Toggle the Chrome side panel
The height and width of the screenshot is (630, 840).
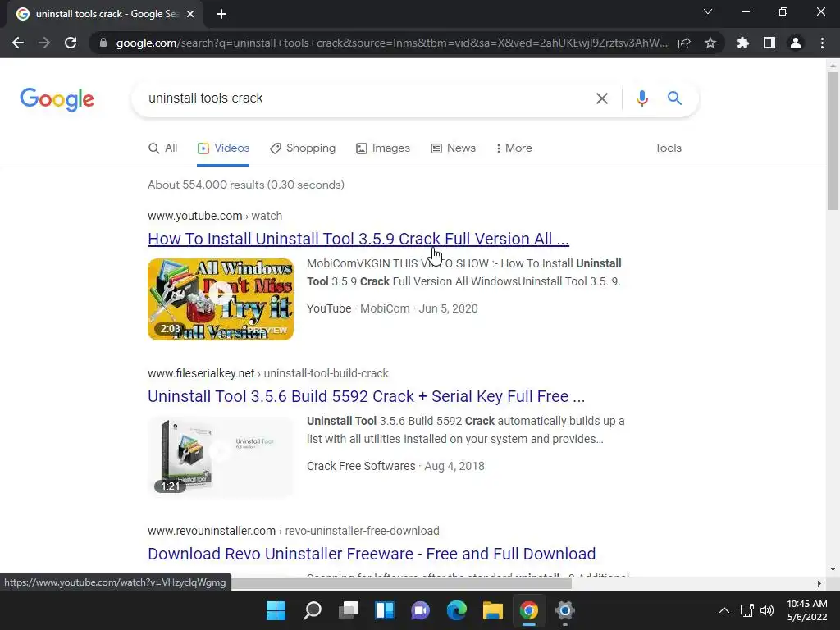[x=769, y=43]
